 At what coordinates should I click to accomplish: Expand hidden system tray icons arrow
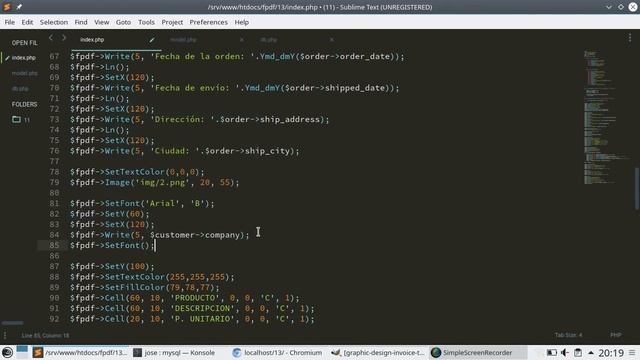tap(591, 352)
